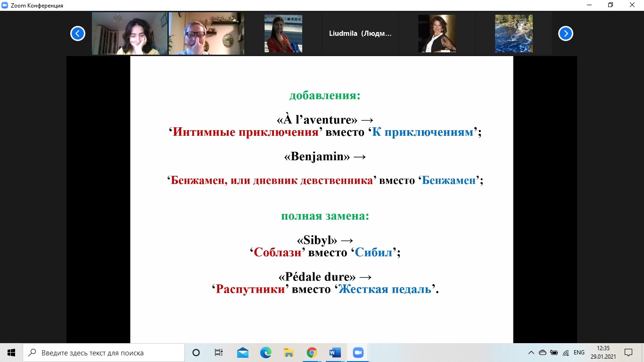Expand hidden system tray icons

(531, 353)
